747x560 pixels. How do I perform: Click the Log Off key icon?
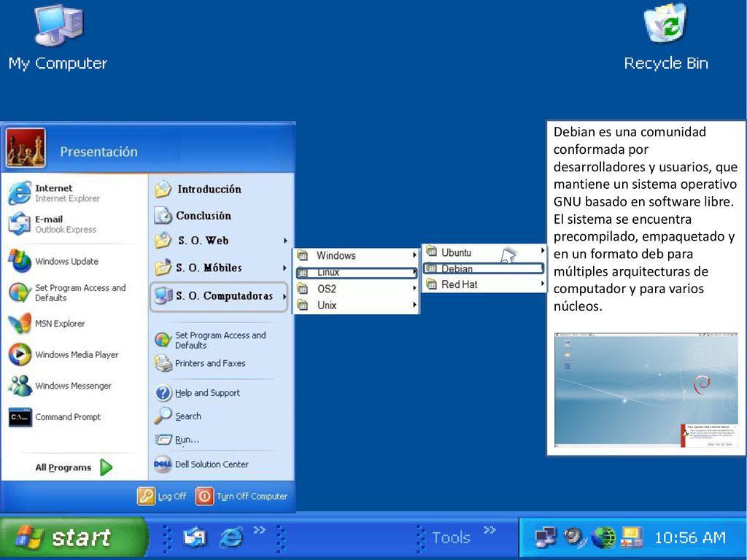point(146,496)
